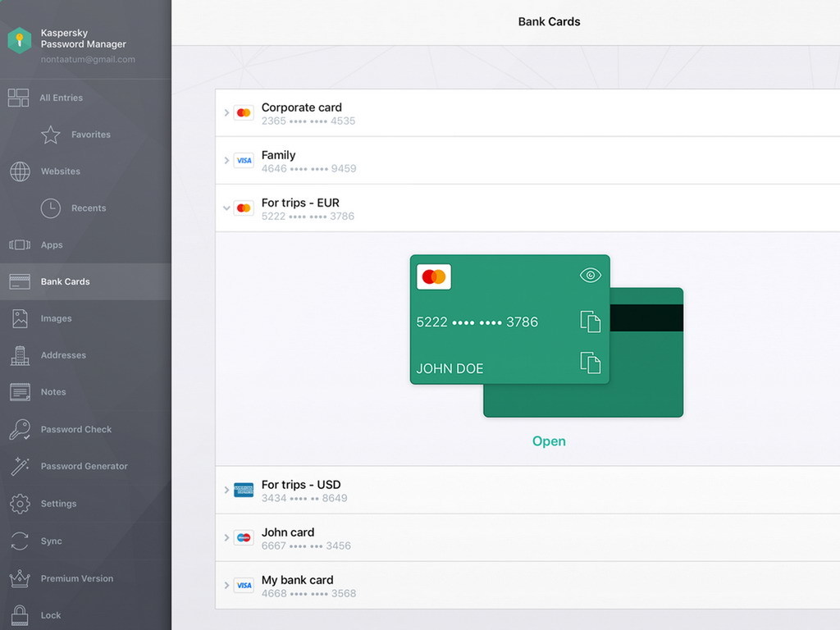
Task: Copy the cardholder name JOHN DOE
Action: [591, 363]
